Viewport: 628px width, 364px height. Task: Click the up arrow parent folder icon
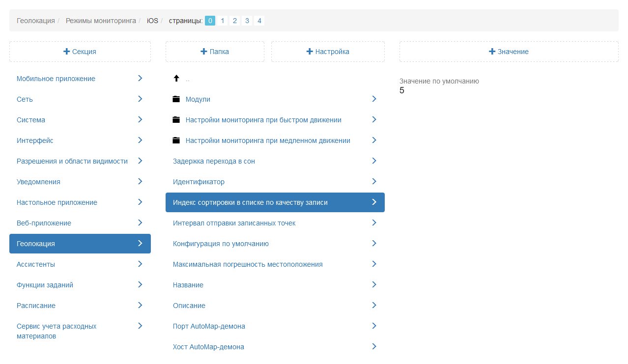(176, 79)
